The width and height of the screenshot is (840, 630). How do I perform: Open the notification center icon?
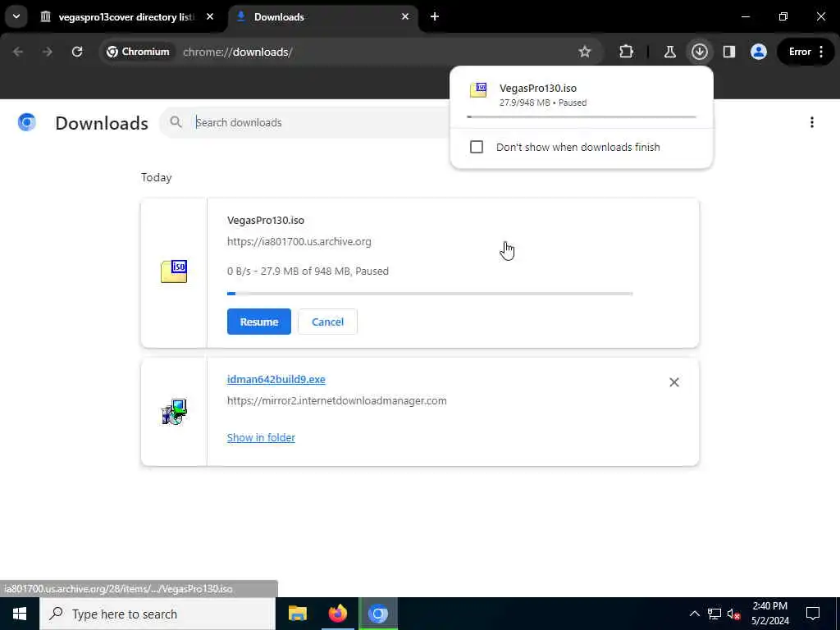pos(813,614)
